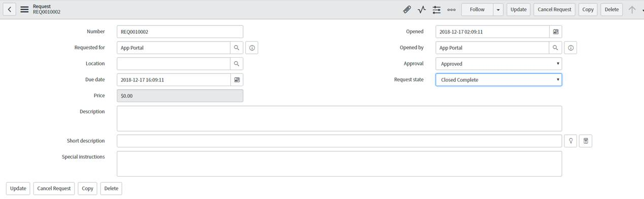This screenshot has height=199, width=644.
Task: Click into the Description text area
Action: pos(340,118)
